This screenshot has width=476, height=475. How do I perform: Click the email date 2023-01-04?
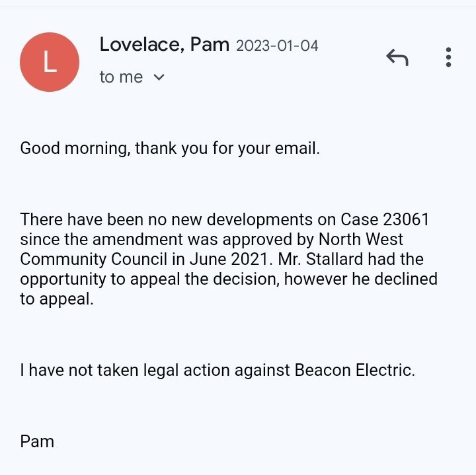pyautogui.click(x=277, y=46)
